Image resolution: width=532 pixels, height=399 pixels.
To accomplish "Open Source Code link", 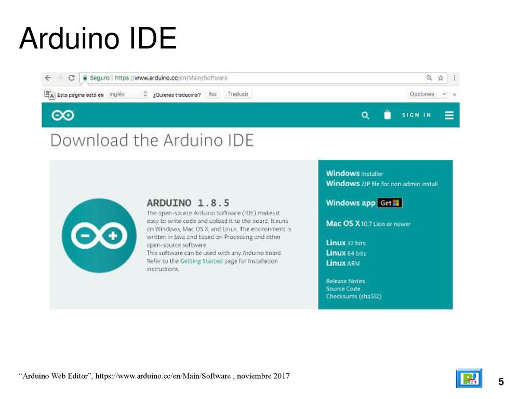I will tap(343, 288).
